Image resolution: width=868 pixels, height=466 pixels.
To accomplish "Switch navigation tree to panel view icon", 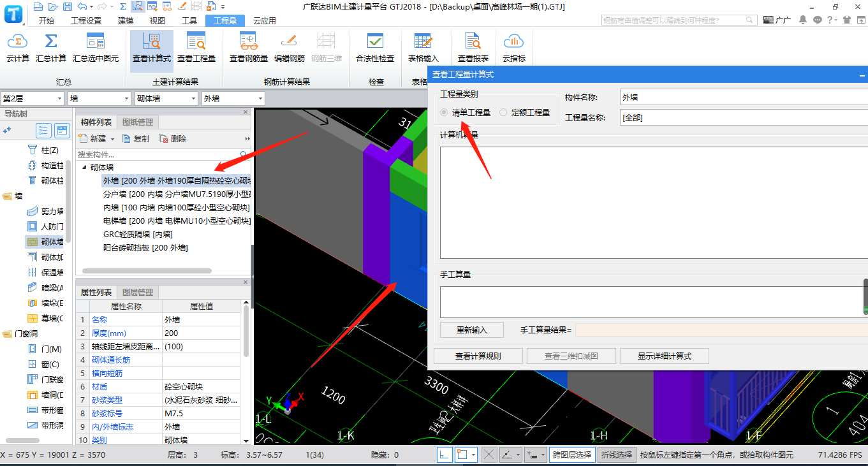I will pos(62,131).
